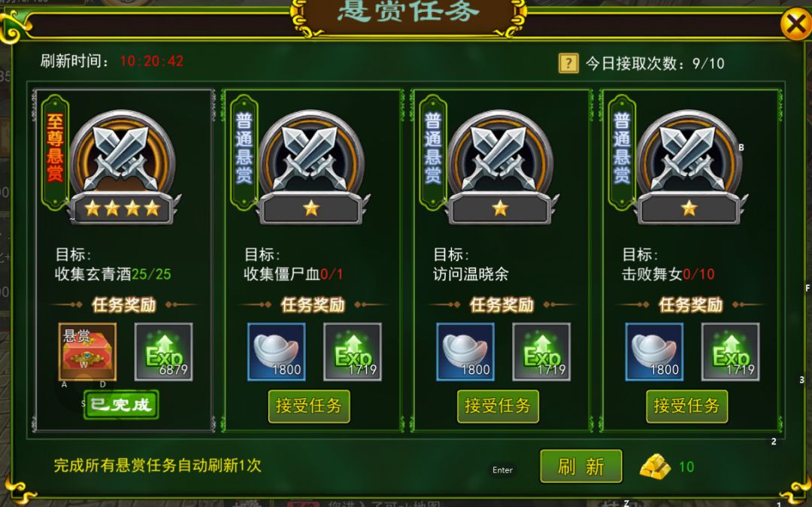This screenshot has width=812, height=507.
Task: Click the 收集玄青酒 25/25 objective text
Action: coord(113,274)
